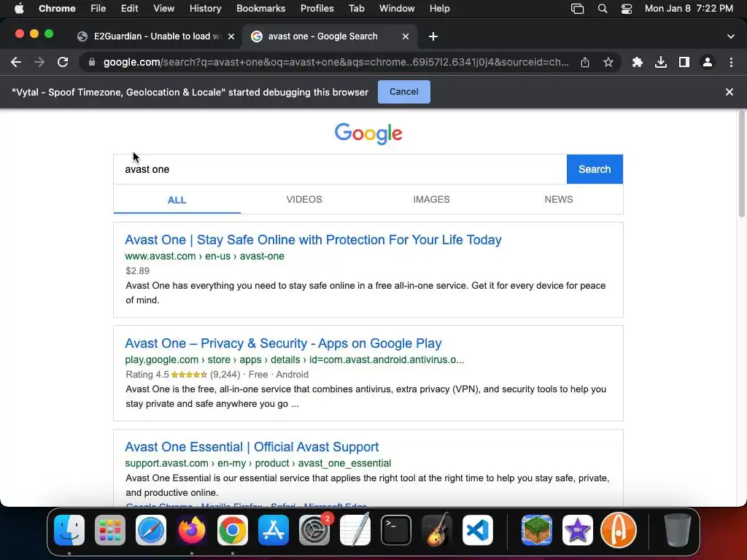Open Avast One Google Play result
Screen dimensions: 747x560
[283, 343]
